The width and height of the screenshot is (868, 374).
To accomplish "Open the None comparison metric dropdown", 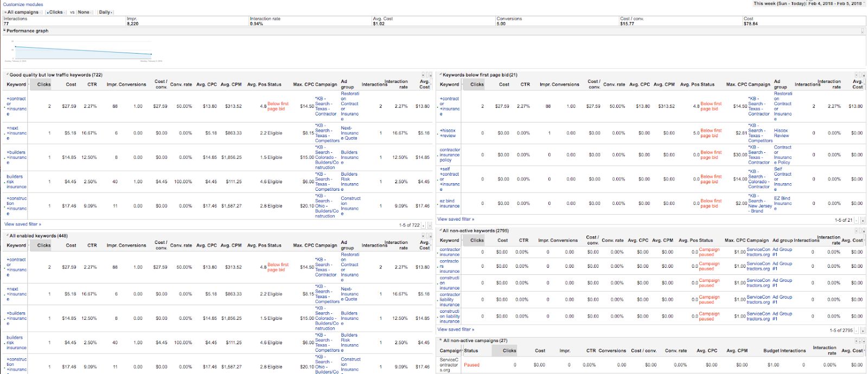I will [x=84, y=12].
